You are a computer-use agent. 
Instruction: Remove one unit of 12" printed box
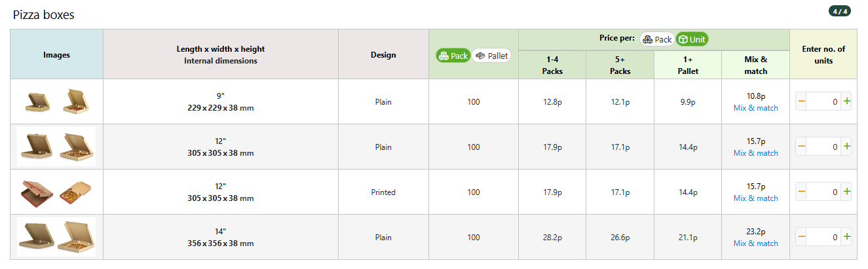tap(801, 192)
